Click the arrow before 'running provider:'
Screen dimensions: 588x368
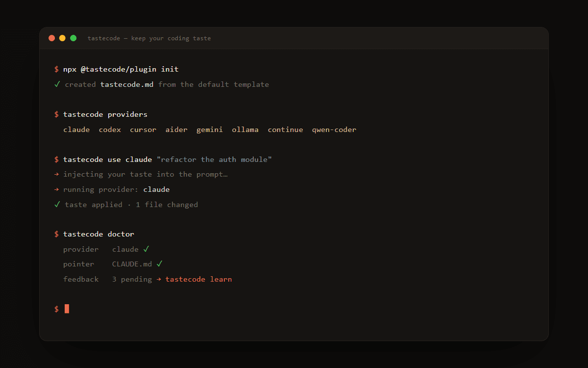point(57,189)
